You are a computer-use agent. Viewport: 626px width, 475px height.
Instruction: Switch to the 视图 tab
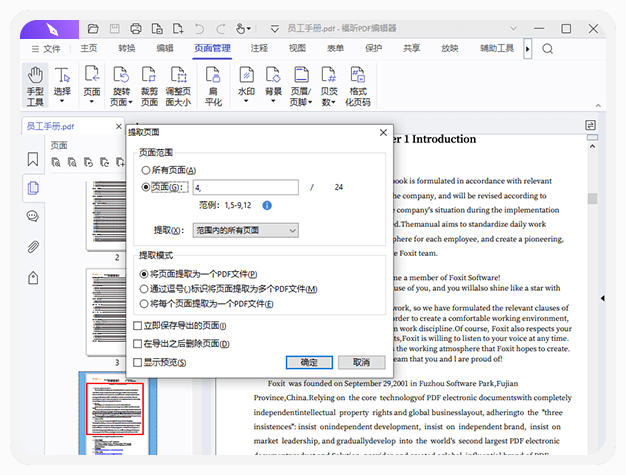[x=297, y=48]
